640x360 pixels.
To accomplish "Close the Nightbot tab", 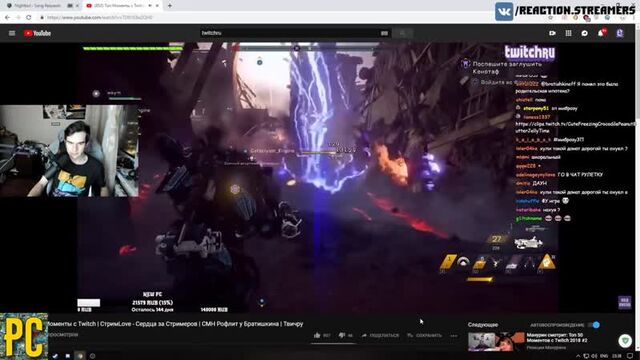I will tap(77, 6).
